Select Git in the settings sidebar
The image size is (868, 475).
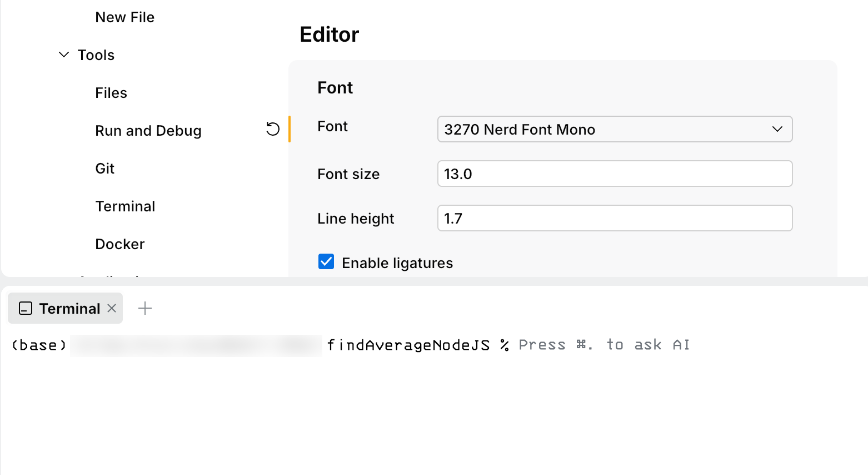tap(104, 168)
